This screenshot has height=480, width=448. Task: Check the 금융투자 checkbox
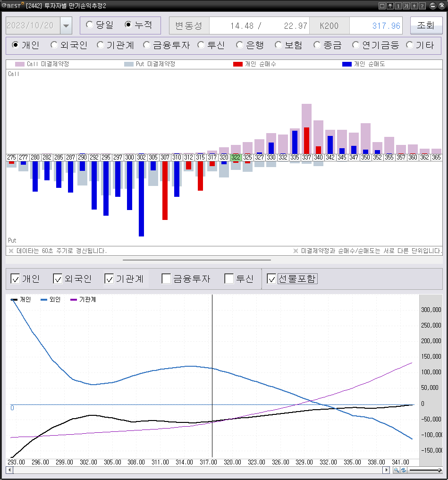pyautogui.click(x=166, y=279)
